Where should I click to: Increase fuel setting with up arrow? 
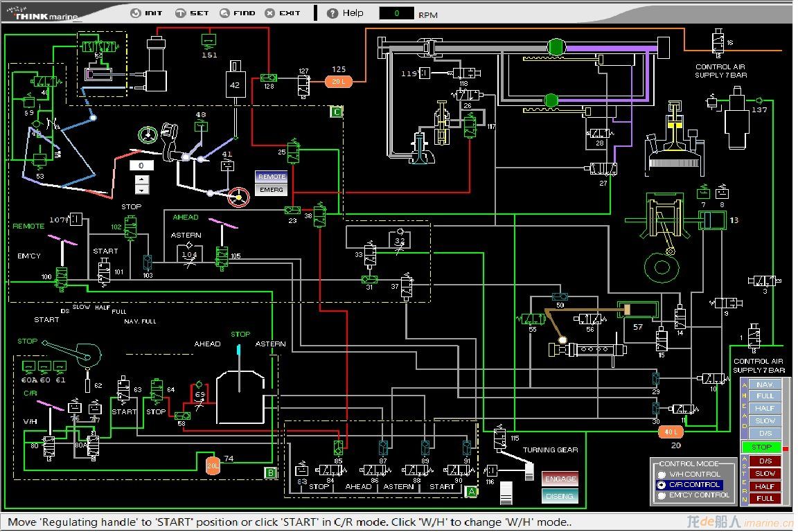tap(141, 179)
